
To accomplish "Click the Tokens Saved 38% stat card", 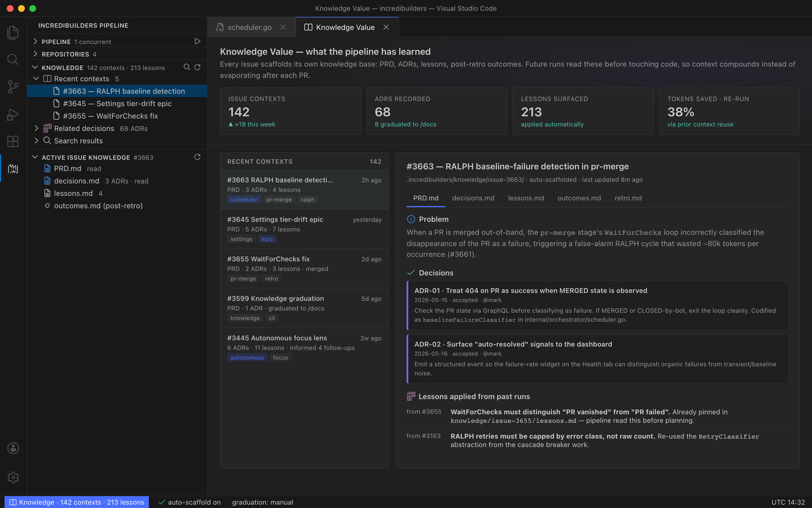I will (x=729, y=111).
